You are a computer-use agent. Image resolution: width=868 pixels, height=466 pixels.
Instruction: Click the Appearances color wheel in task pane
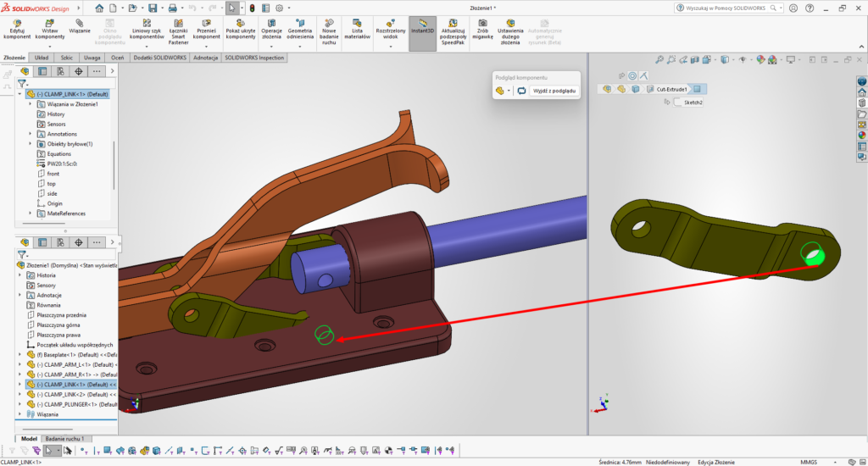pyautogui.click(x=862, y=135)
